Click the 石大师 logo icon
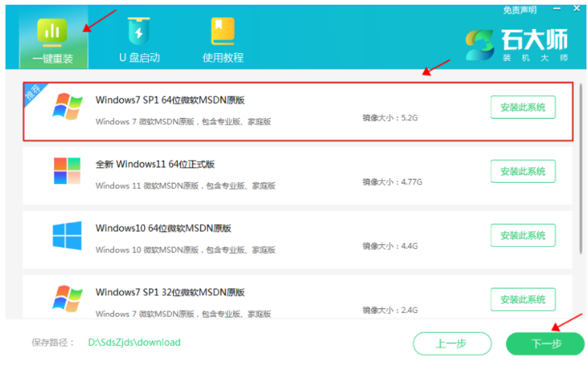The image size is (588, 381). click(x=480, y=45)
